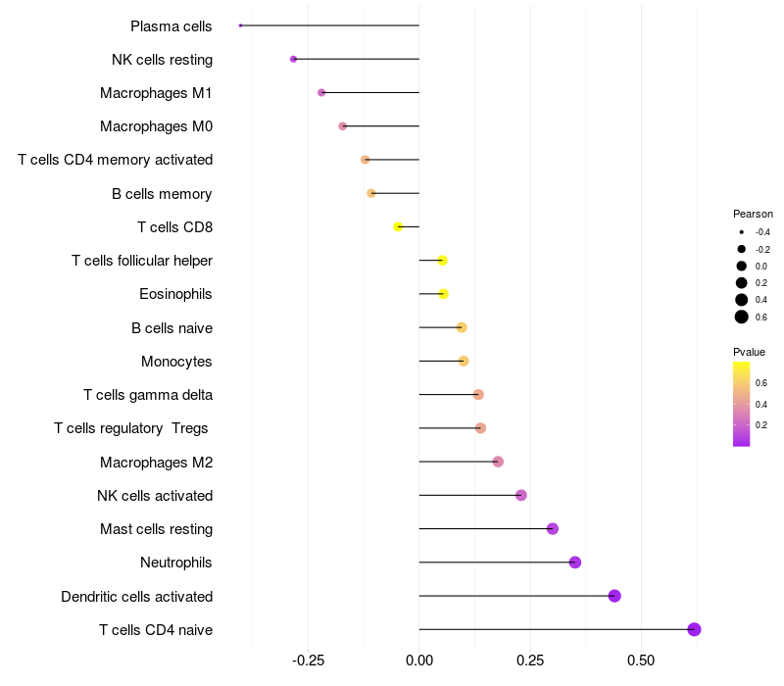Click the Neutrophils lollipop dot
This screenshot has width=784, height=686.
[x=575, y=563]
